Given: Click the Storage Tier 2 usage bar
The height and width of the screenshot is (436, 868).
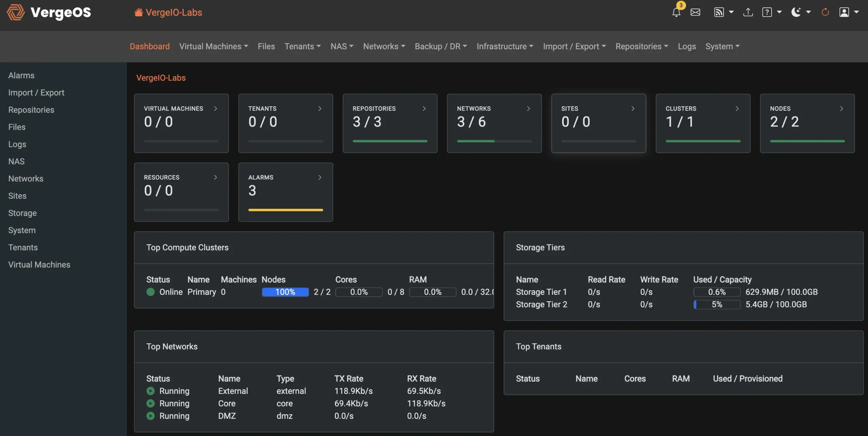Looking at the screenshot, I should click(717, 304).
